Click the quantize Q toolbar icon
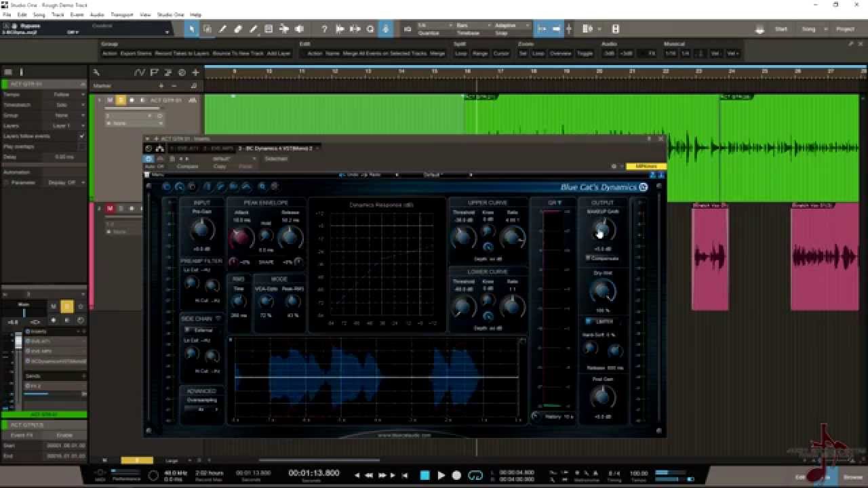Image resolution: width=868 pixels, height=488 pixels. pyautogui.click(x=370, y=29)
